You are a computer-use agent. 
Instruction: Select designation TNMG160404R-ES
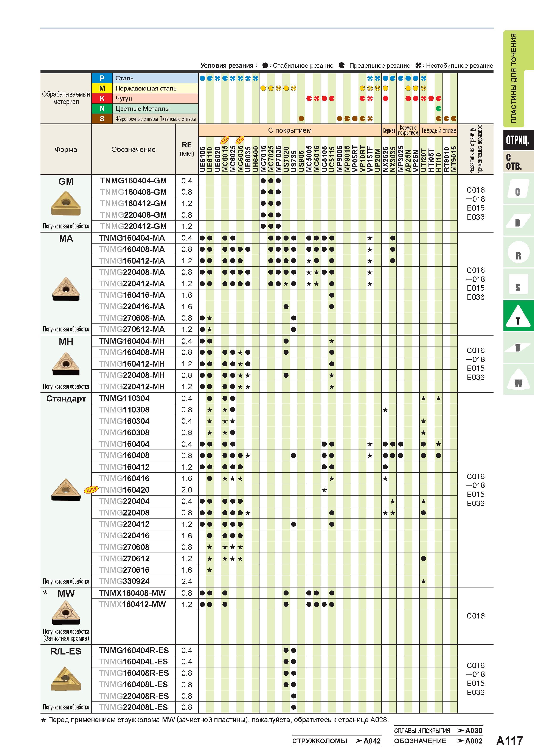134,650
